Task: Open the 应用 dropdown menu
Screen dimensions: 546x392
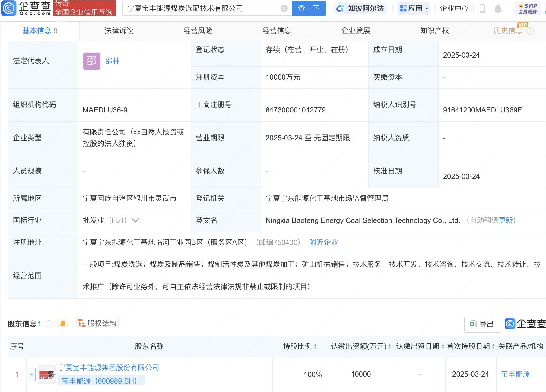Action: [414, 8]
